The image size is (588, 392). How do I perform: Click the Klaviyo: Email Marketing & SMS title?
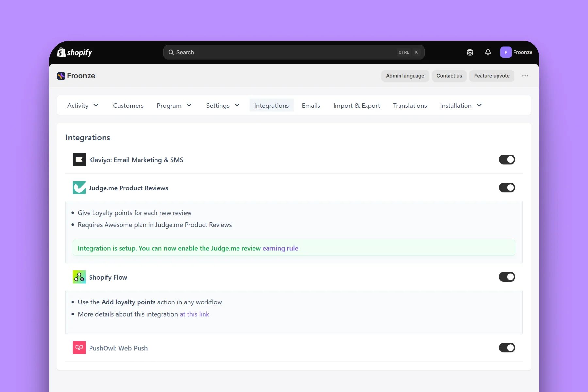pos(136,160)
